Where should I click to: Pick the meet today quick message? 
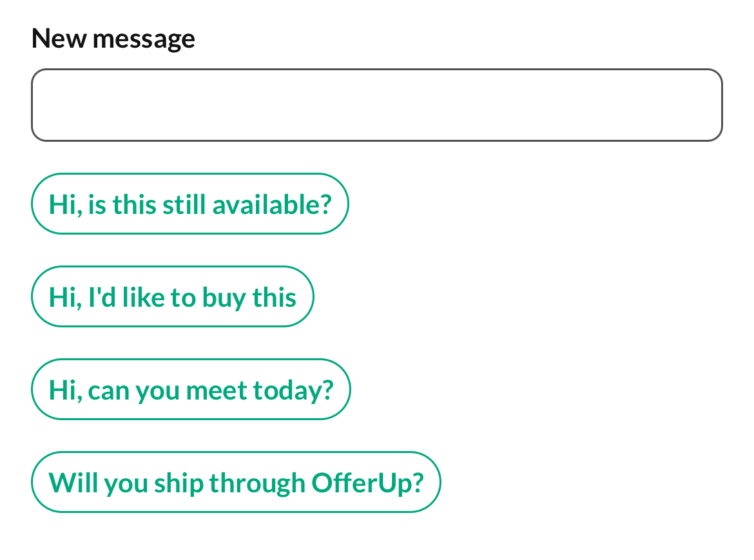point(191,389)
